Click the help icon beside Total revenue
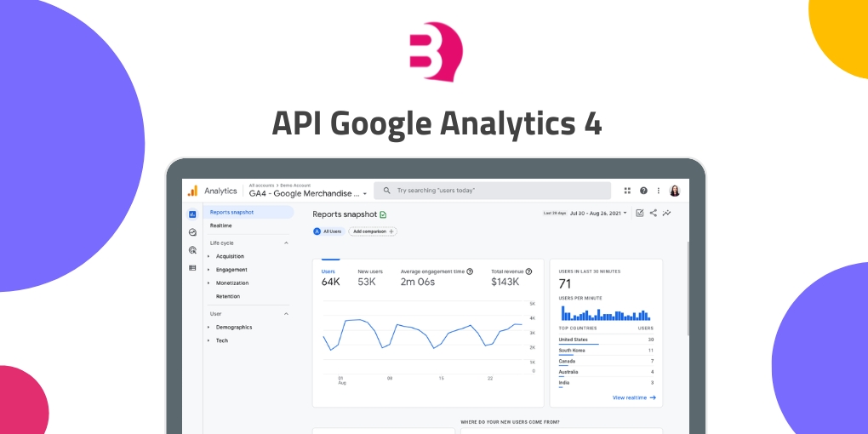The width and height of the screenshot is (868, 434). pyautogui.click(x=528, y=271)
